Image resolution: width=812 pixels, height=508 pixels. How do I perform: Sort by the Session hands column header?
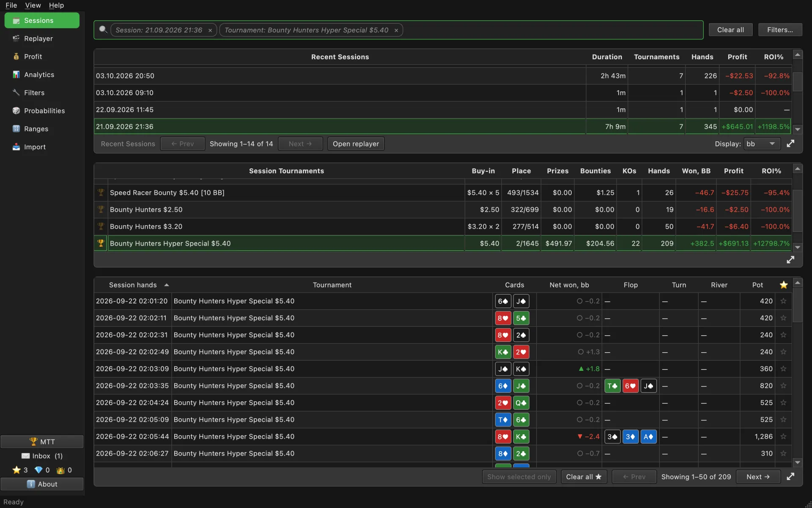(x=133, y=285)
